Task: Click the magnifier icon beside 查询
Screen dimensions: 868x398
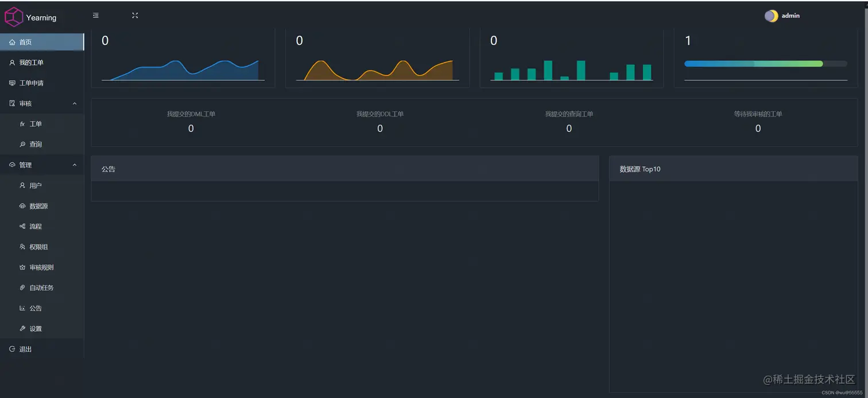Action: [x=22, y=145]
